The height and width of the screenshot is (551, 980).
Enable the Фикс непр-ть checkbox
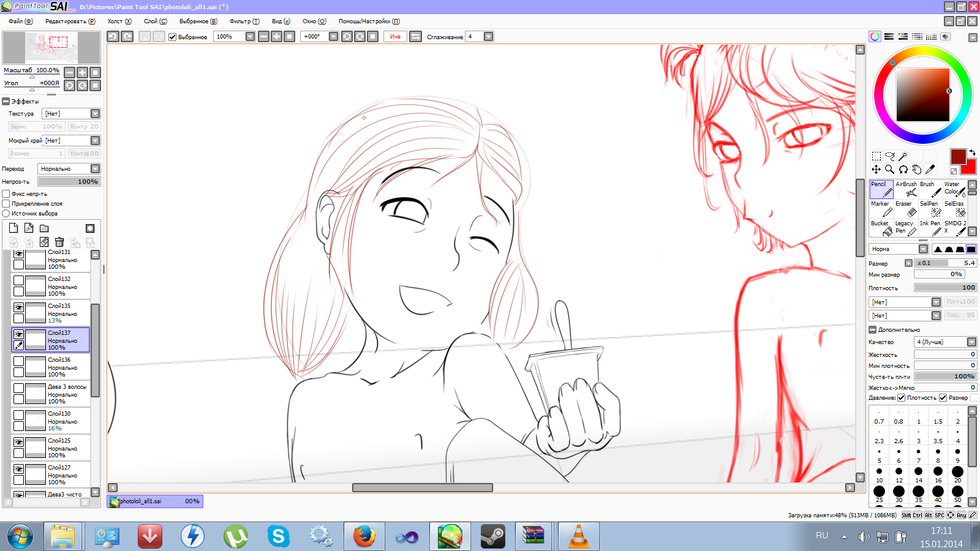(6, 194)
